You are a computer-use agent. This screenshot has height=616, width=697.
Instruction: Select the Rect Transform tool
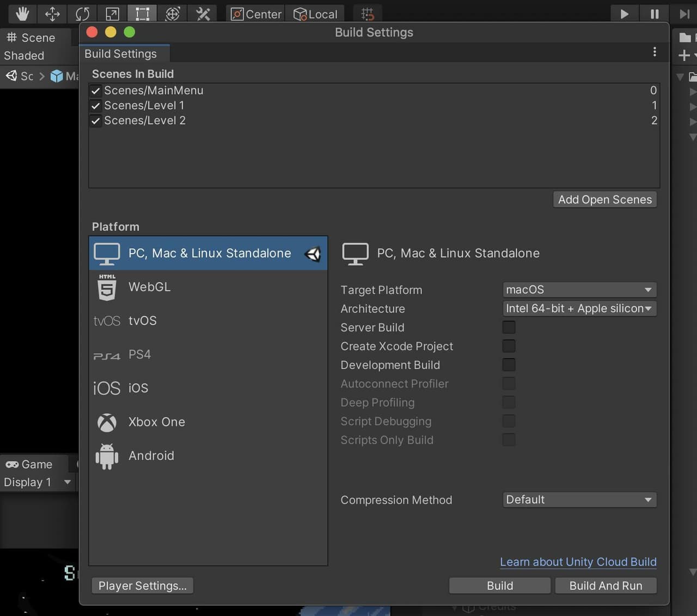tap(142, 14)
